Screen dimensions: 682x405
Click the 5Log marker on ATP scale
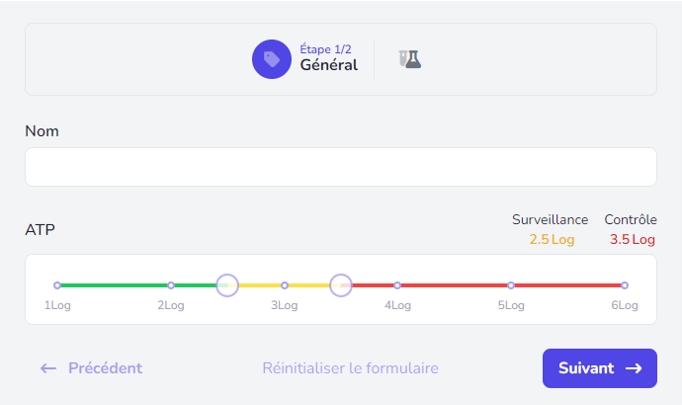[511, 285]
